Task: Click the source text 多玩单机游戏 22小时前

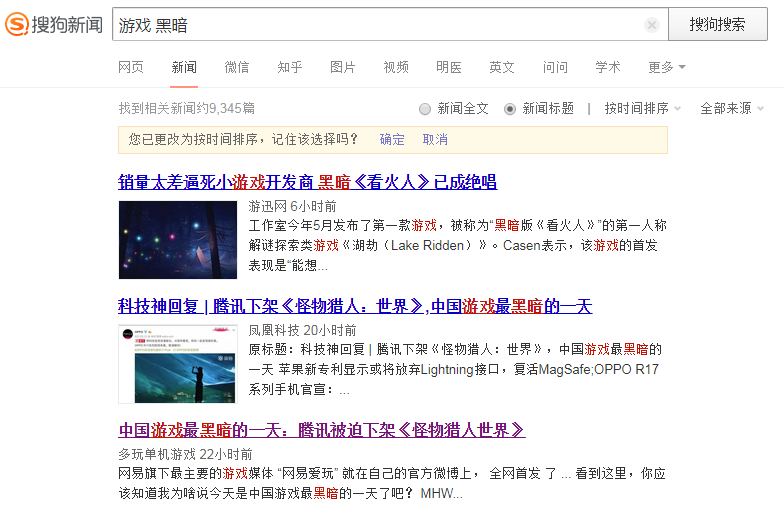Action: click(186, 454)
